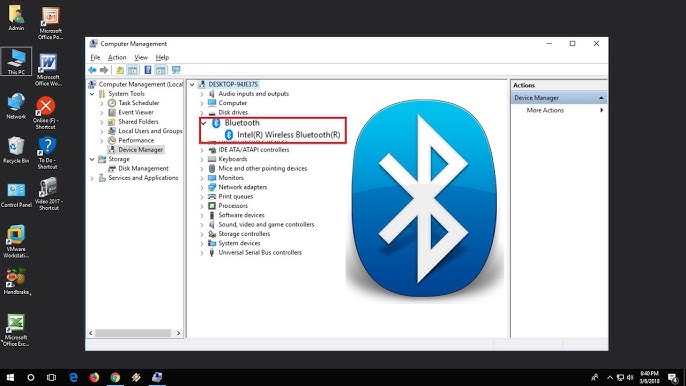Screen dimensions: 686x386
Task: Click the left pane scroll right arrow
Action: point(178,333)
